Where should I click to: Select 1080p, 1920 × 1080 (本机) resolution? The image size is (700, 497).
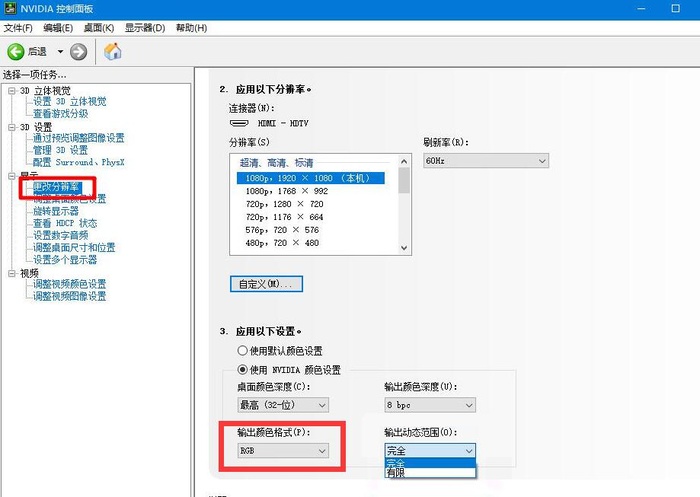click(x=311, y=178)
